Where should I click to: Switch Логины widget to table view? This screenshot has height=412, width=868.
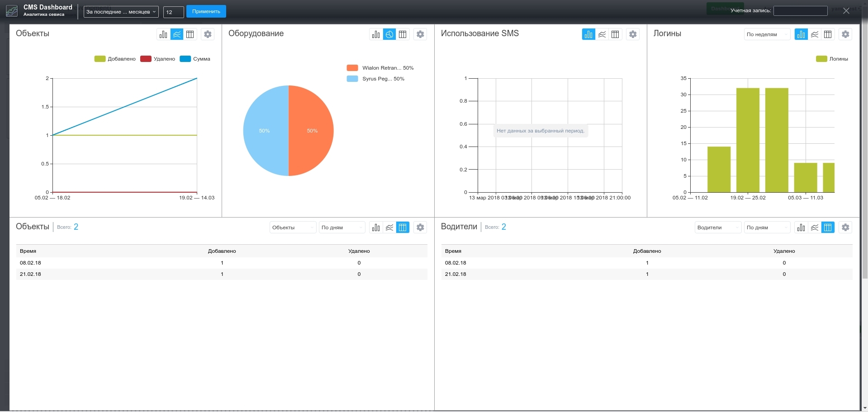click(828, 34)
